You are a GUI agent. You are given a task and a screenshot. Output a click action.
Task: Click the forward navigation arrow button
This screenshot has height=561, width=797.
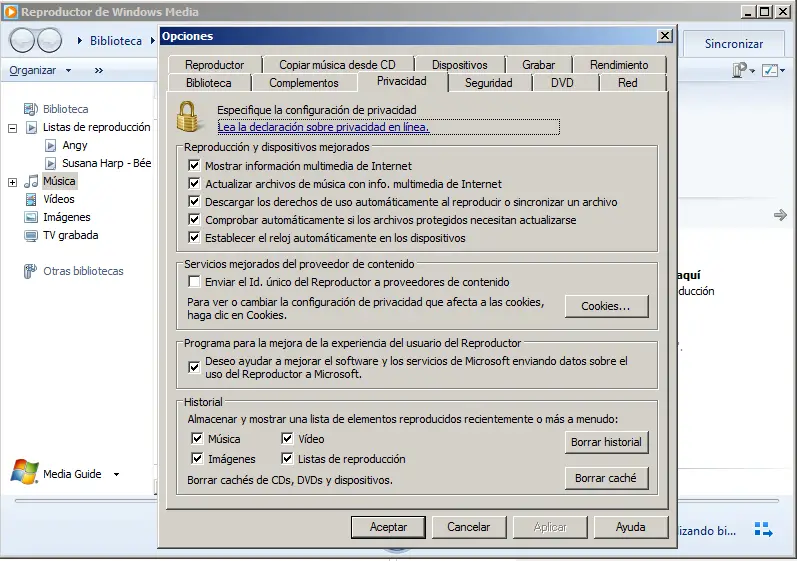coord(49,40)
